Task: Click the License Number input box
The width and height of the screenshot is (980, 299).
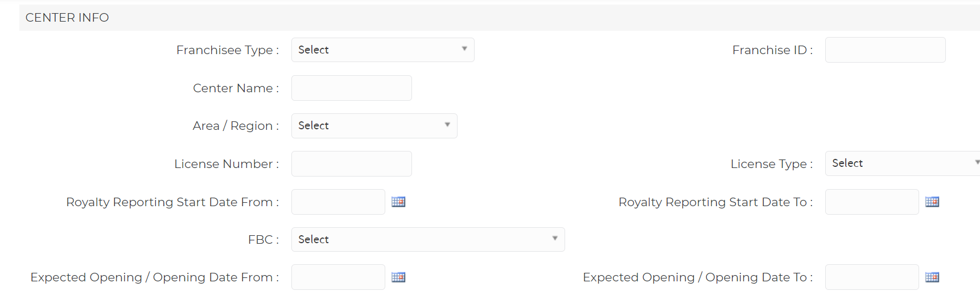Action: click(x=352, y=163)
